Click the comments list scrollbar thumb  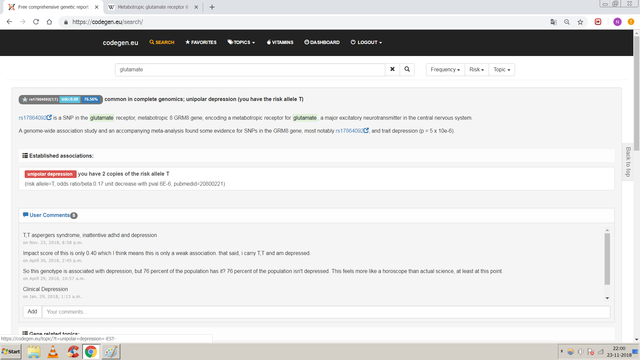point(607,259)
